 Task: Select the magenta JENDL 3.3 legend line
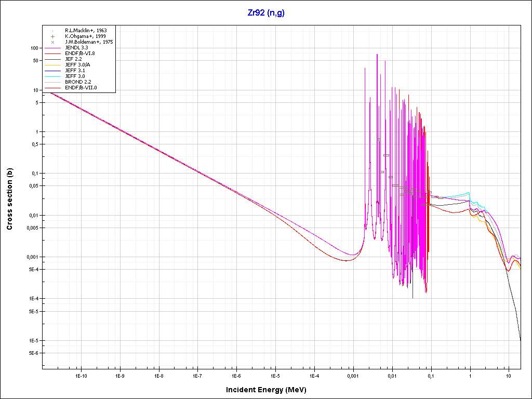(x=53, y=48)
